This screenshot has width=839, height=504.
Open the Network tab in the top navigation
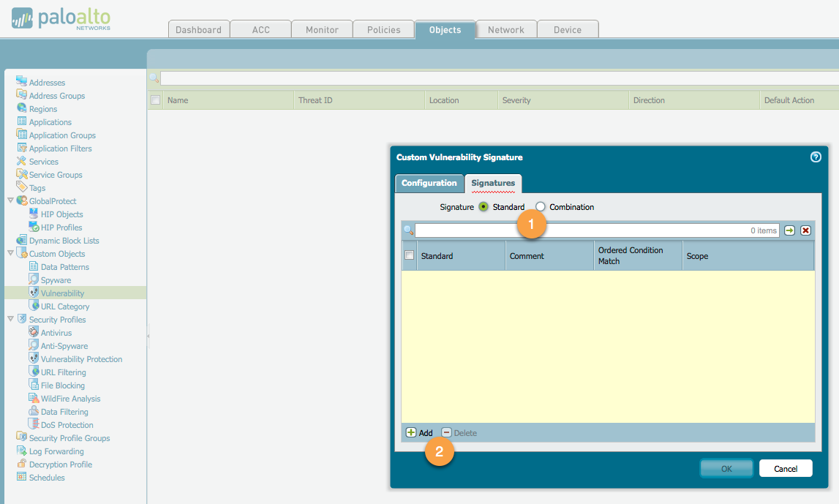[505, 29]
